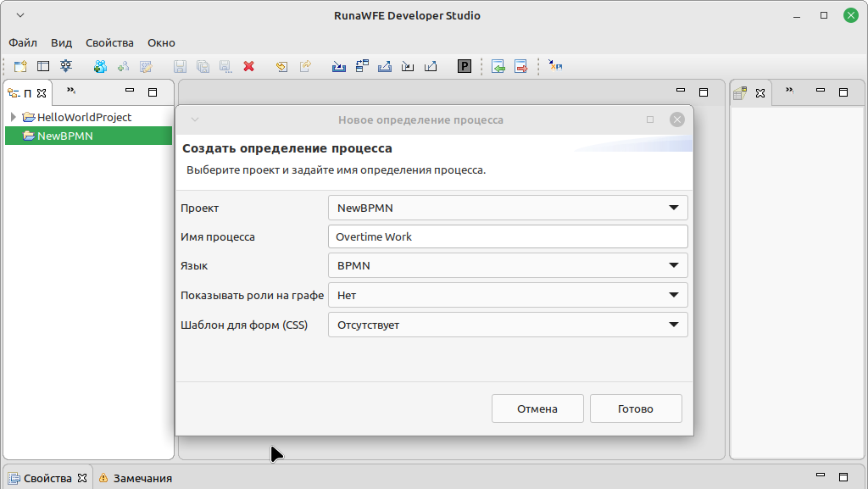The height and width of the screenshot is (489, 868).
Task: Click the red forward-arrow navigation icon
Action: pos(521,66)
